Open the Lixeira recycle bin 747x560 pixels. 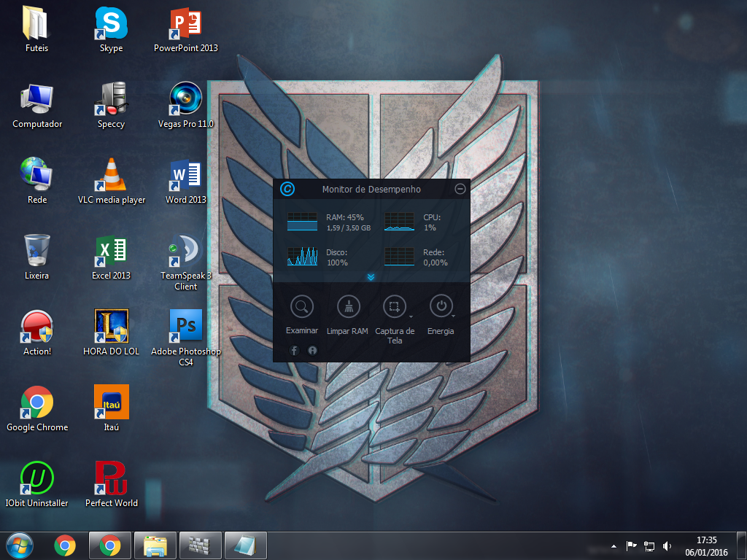pyautogui.click(x=36, y=257)
